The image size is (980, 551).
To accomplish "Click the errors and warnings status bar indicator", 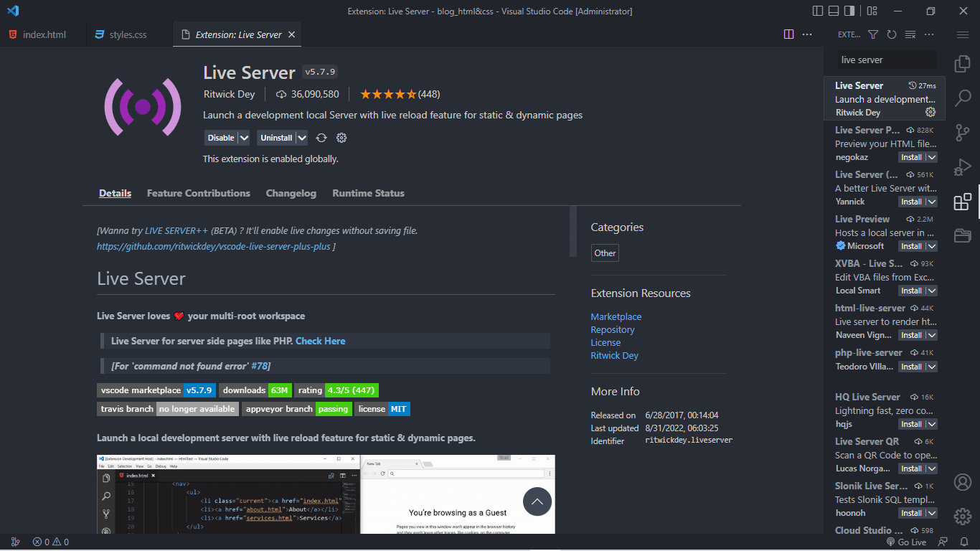I will tap(51, 542).
